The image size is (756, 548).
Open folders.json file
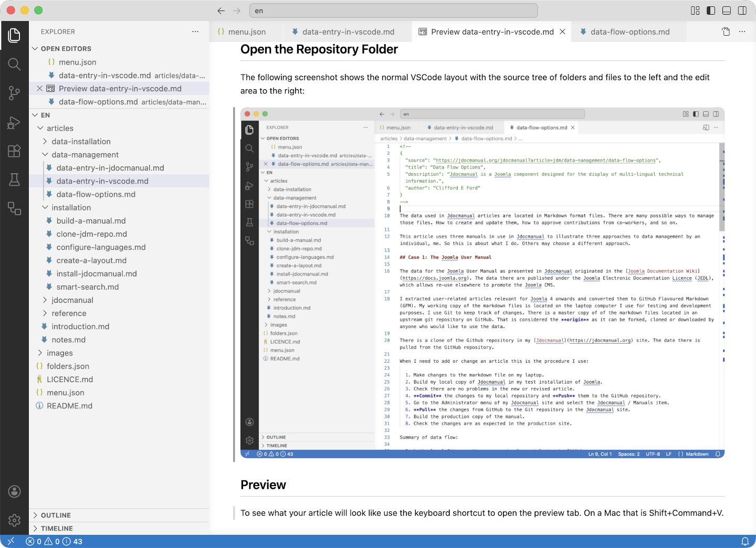pos(119,366)
